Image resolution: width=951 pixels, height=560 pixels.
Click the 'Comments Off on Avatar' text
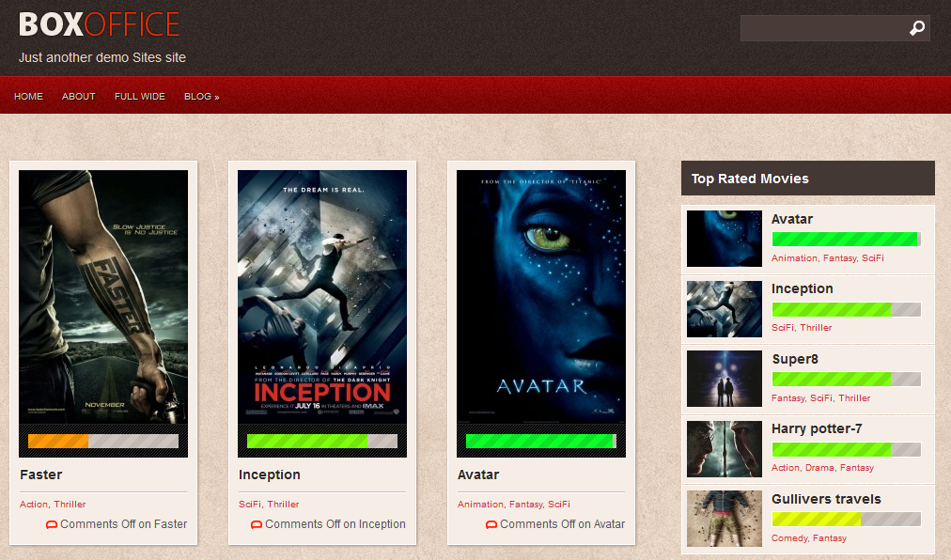pyautogui.click(x=562, y=524)
